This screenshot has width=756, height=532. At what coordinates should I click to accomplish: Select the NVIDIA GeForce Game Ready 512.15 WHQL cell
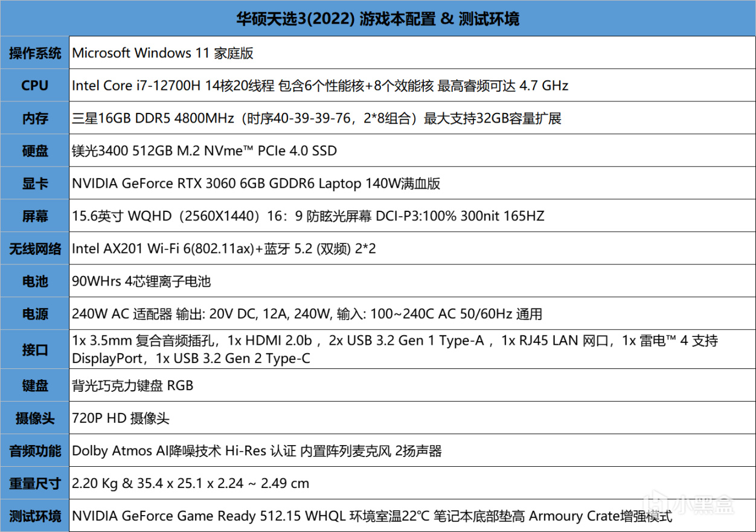(x=412, y=516)
